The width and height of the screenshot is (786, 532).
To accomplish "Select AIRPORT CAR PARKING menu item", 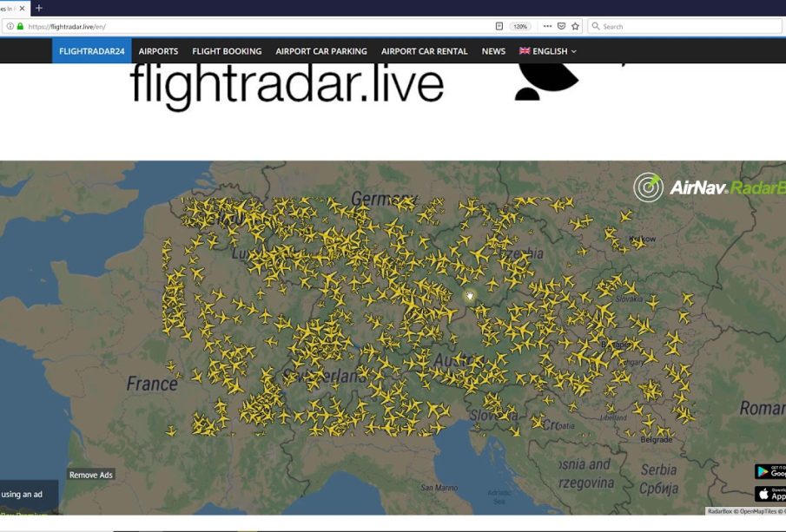I will tap(321, 51).
